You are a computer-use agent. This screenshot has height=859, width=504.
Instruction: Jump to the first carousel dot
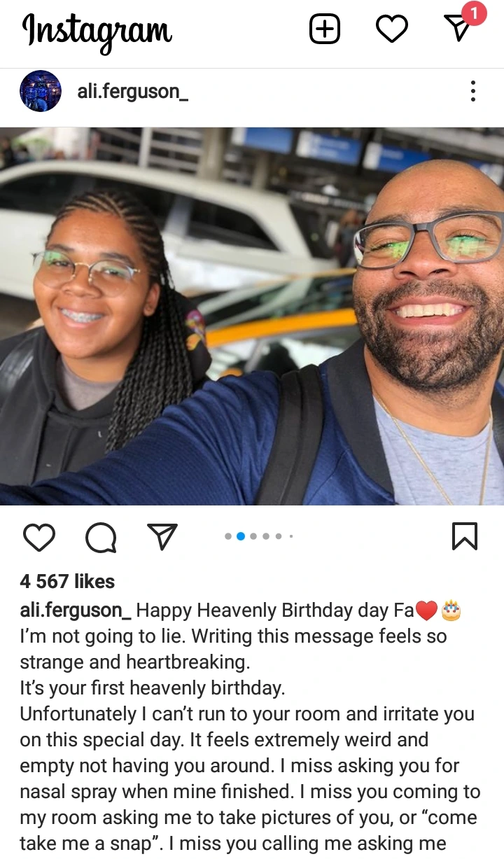(228, 536)
